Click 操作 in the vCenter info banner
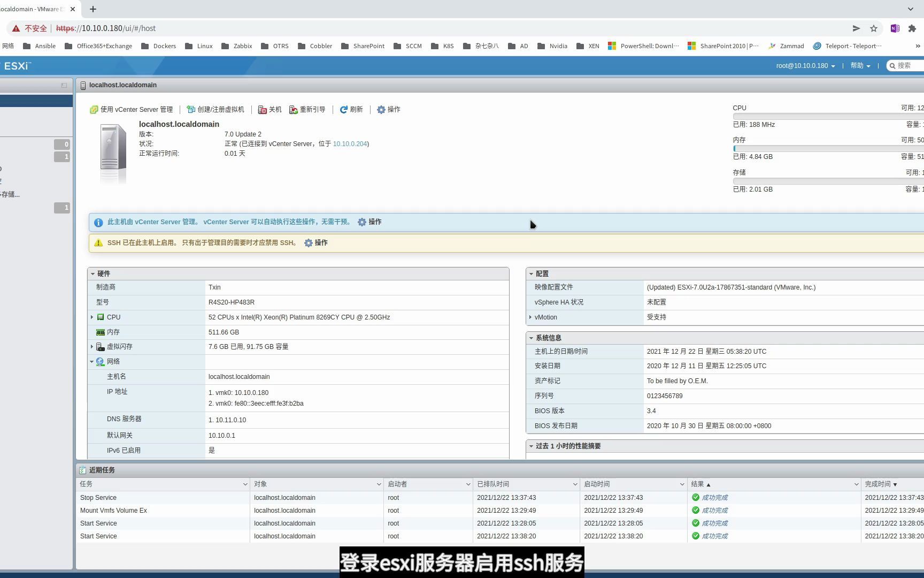 [x=375, y=222]
